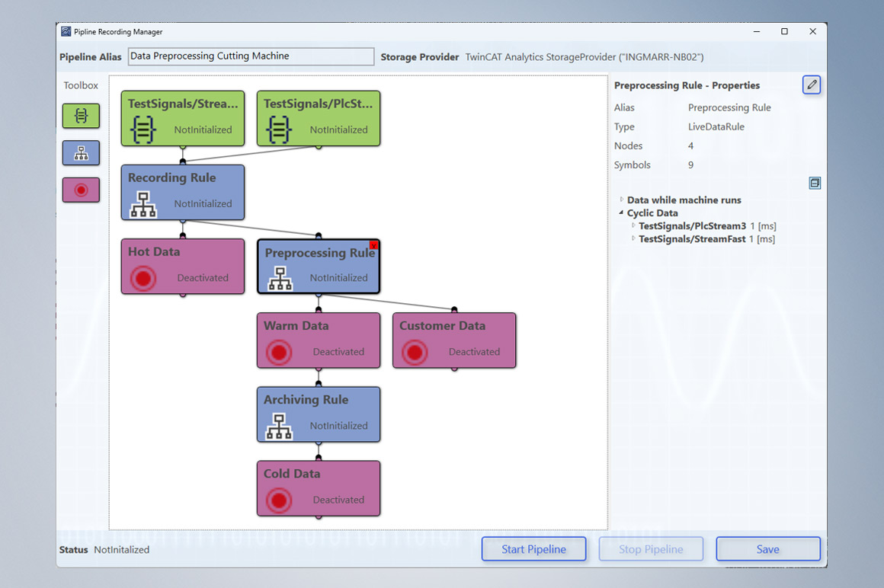Click the Archiving Rule hierarchy icon

278,427
